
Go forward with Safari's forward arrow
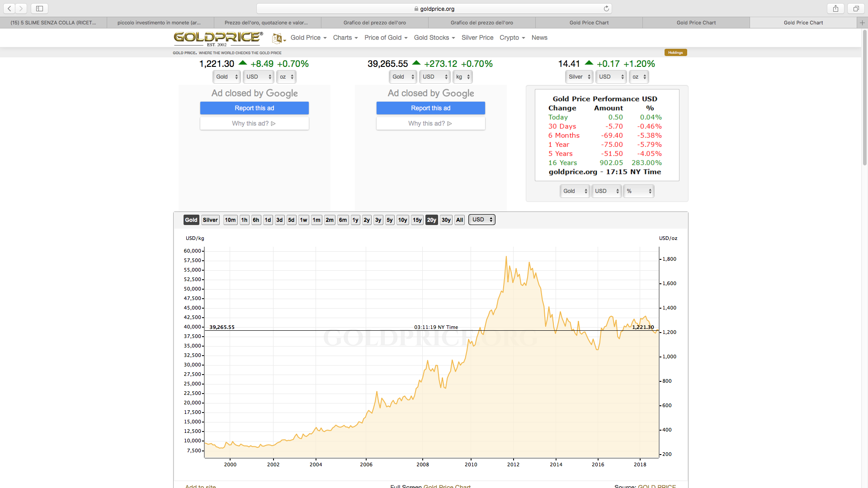(21, 9)
